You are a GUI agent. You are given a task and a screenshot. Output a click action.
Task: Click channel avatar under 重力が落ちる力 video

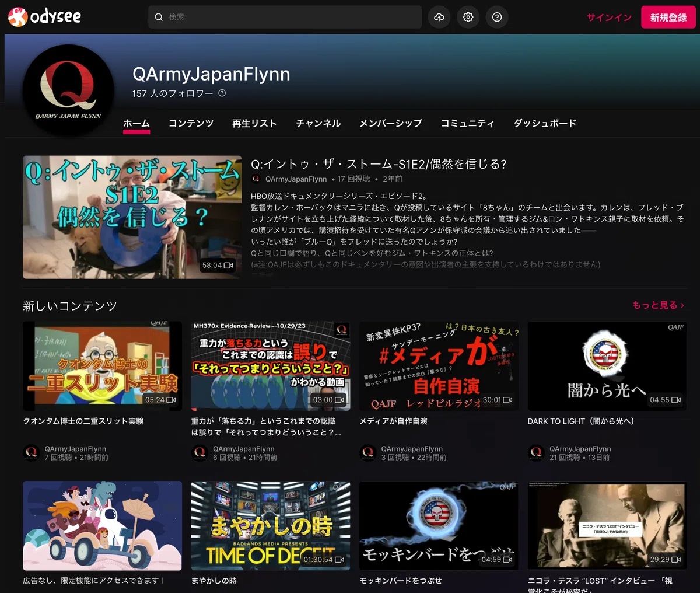coord(199,452)
